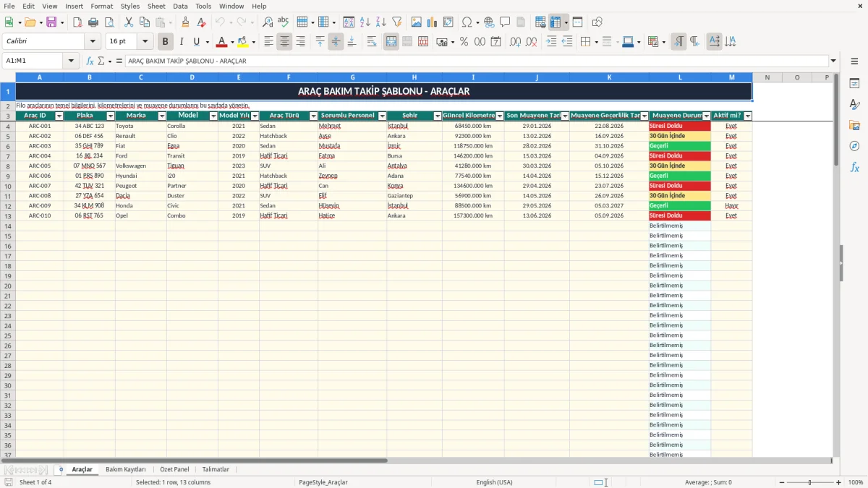Expand Name Box dropdown arrow
Viewport: 868px width, 488px height.
tap(72, 61)
